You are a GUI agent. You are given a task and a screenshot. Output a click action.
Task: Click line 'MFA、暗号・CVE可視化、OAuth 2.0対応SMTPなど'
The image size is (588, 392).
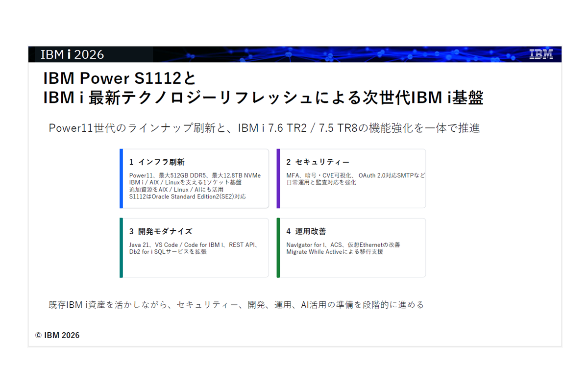356,175
